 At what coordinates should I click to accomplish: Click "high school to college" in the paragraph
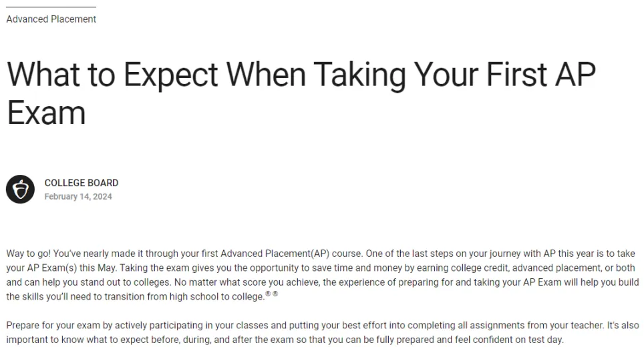tap(216, 297)
